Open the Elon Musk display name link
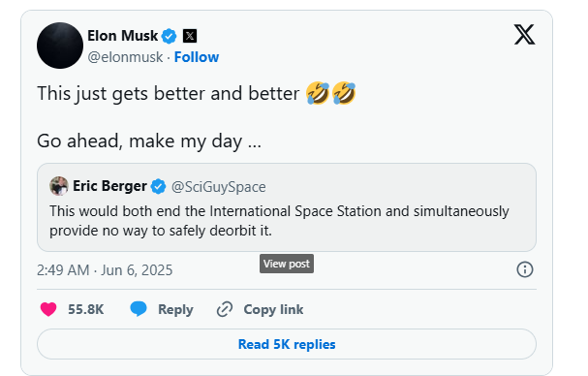 tap(123, 36)
